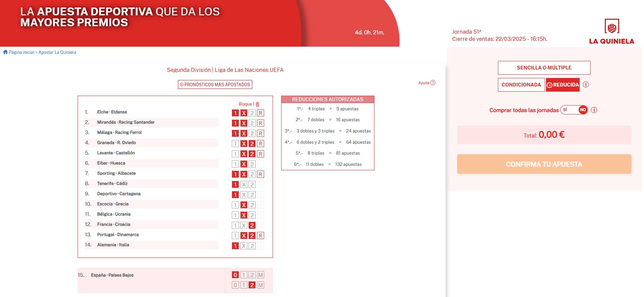Toggle 1 for Granada-R. Oviedo
The height and width of the screenshot is (297, 644).
(x=235, y=144)
